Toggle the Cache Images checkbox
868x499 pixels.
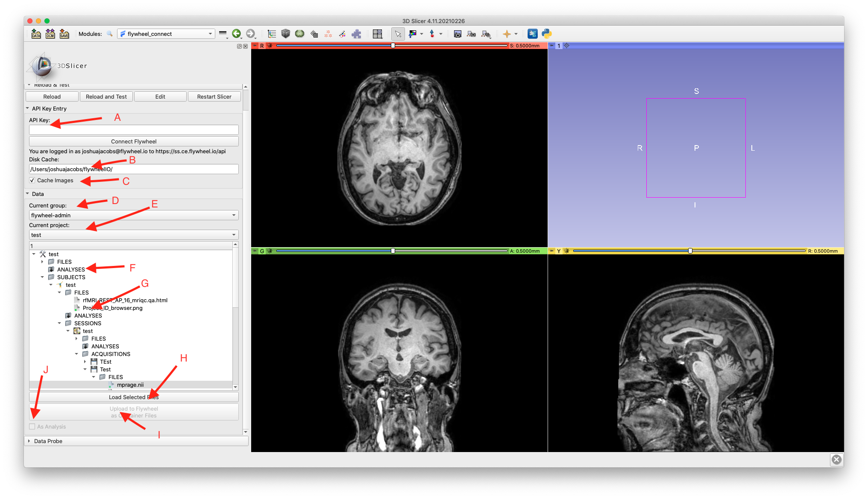[32, 180]
